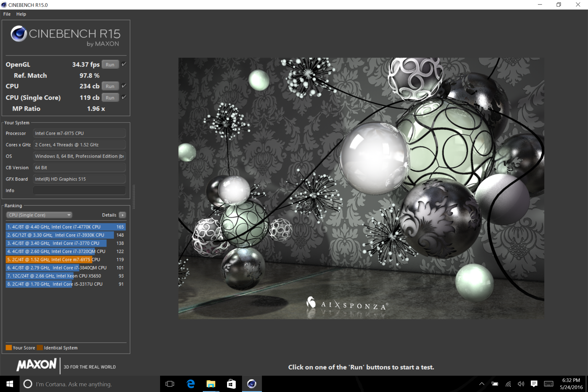Select ranking row 7 Xeon X5650
The image size is (588, 392).
pos(66,276)
